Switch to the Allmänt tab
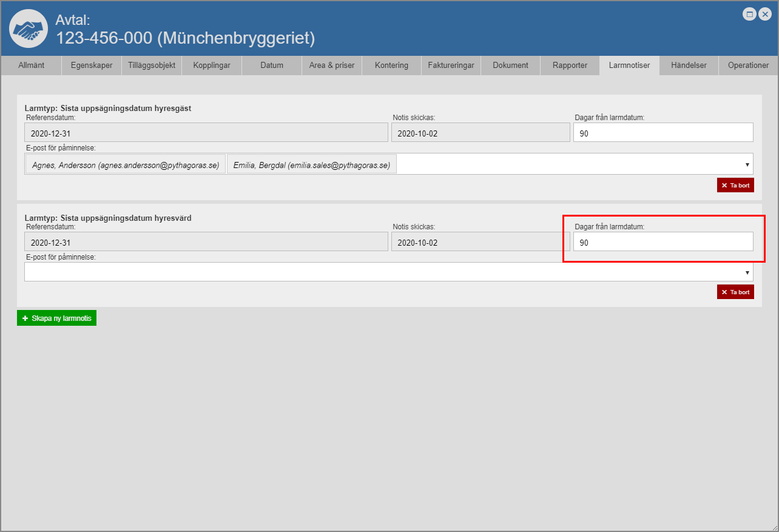This screenshot has width=779, height=532. [x=31, y=66]
